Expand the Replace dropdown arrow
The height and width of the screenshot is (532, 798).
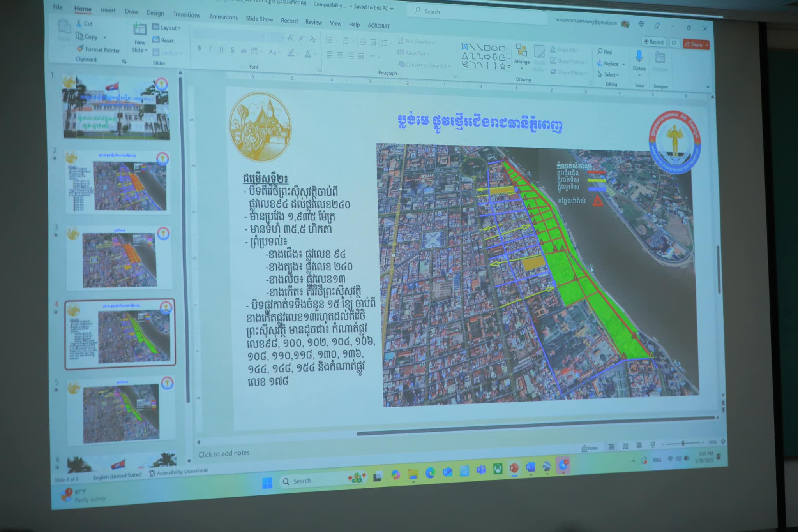point(624,64)
